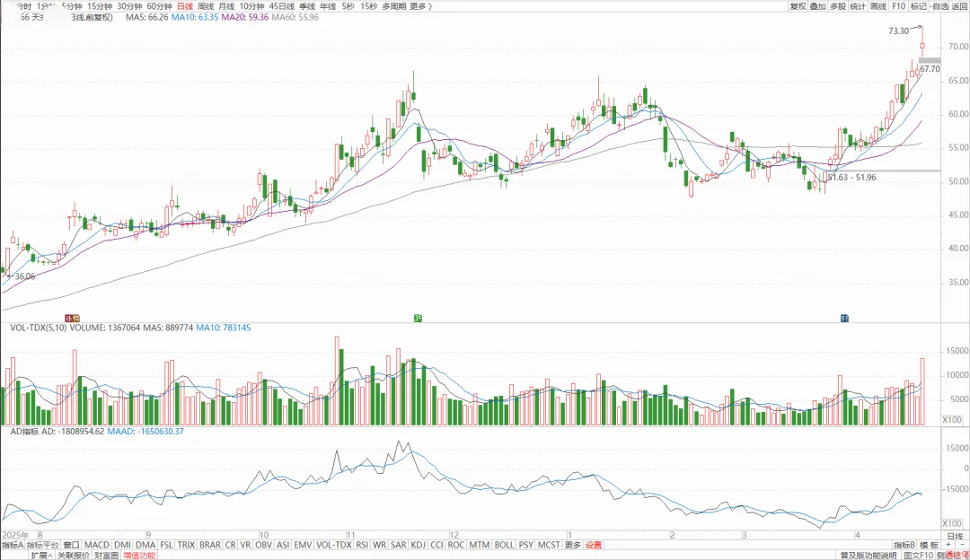Select the WR indicator tab

pos(379,545)
